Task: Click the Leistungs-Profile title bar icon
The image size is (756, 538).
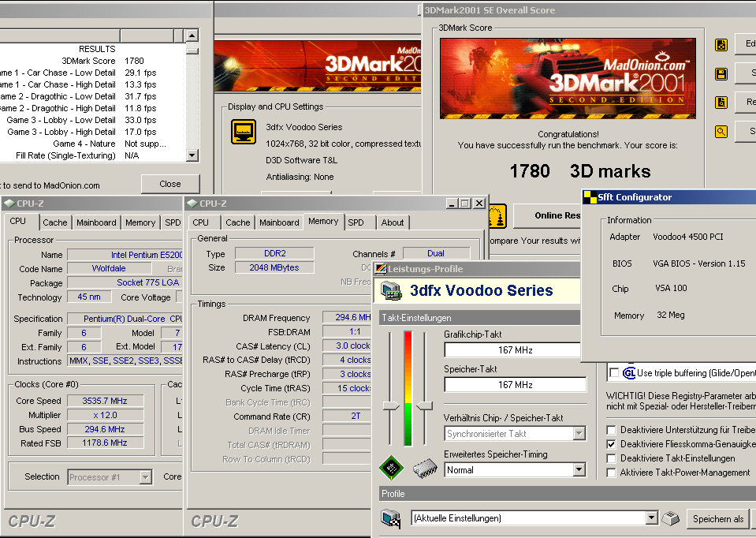Action: 381,268
